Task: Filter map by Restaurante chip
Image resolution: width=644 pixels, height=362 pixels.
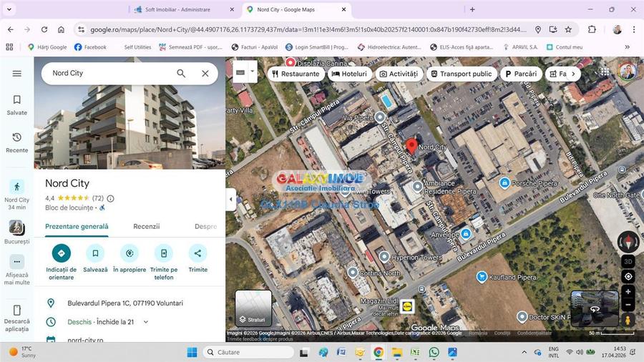Action: (x=295, y=74)
